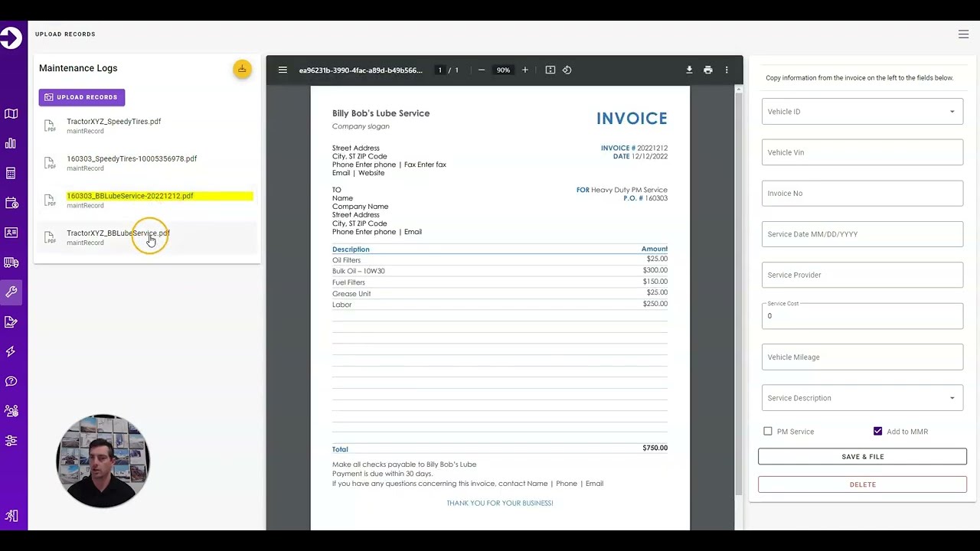The height and width of the screenshot is (551, 980).
Task: Check the PM Service checkbox
Action: 768,432
